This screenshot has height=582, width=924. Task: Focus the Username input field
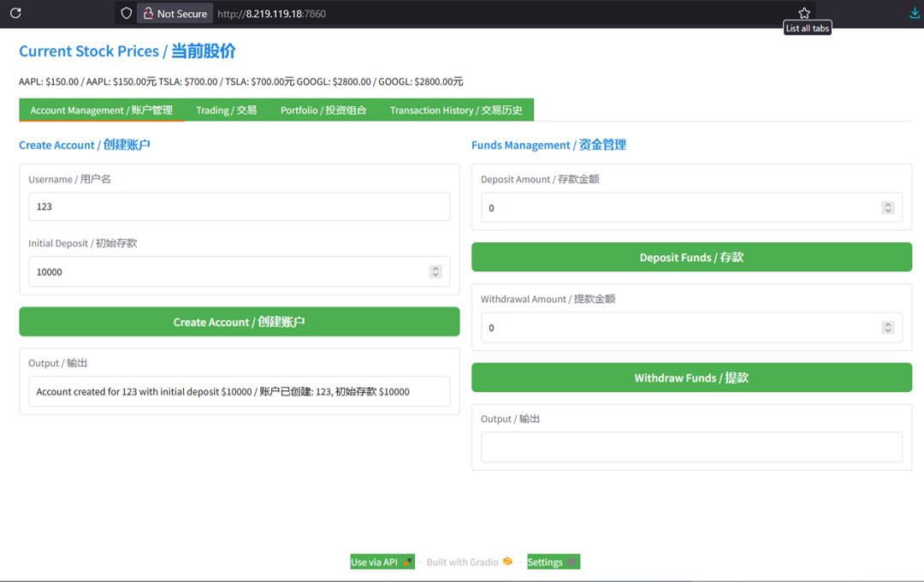click(239, 207)
